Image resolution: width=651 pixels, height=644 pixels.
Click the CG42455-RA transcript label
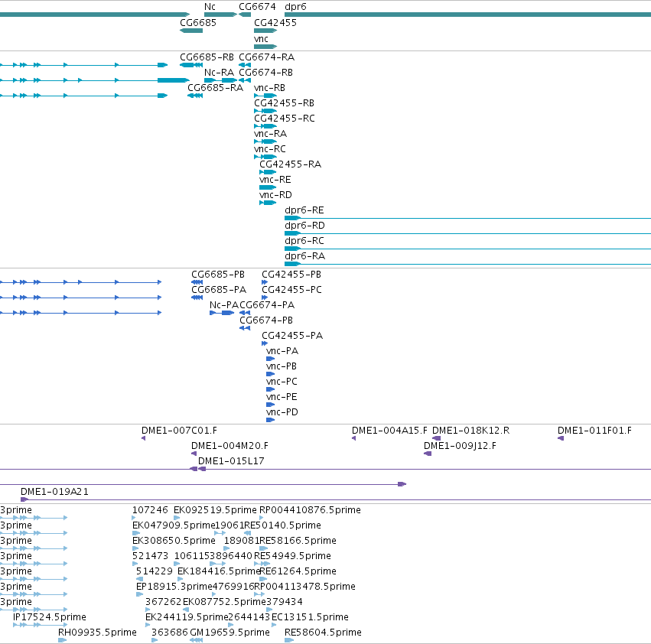point(290,164)
